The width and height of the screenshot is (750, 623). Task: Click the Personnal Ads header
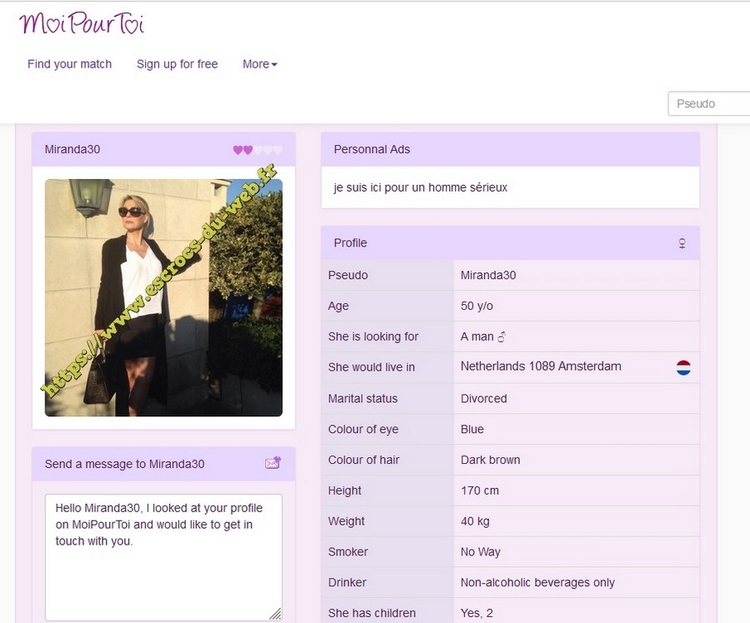[x=372, y=149]
